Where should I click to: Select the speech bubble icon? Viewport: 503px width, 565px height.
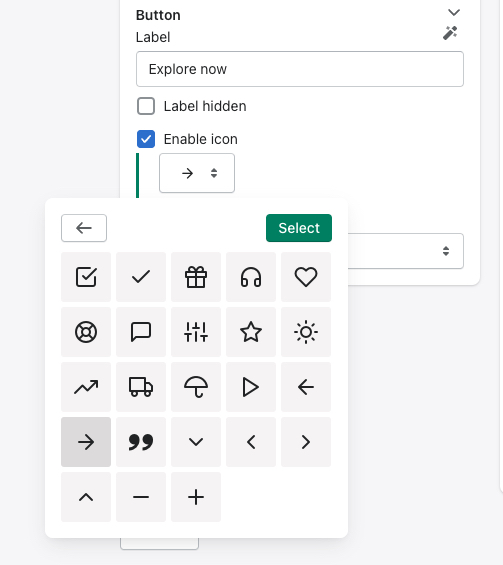click(141, 332)
